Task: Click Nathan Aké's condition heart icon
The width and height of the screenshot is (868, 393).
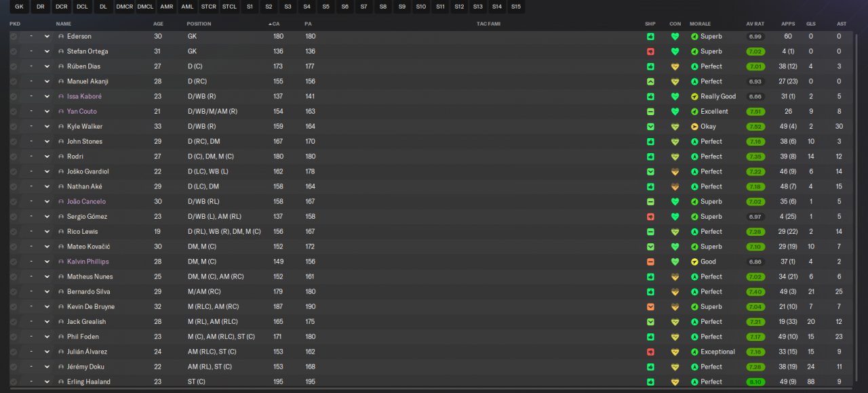Action: coord(675,186)
